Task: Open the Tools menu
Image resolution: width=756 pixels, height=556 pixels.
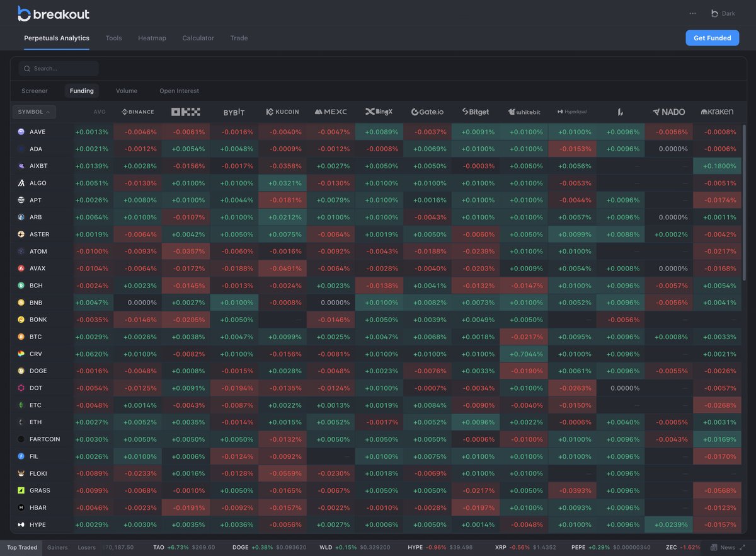Action: (114, 38)
